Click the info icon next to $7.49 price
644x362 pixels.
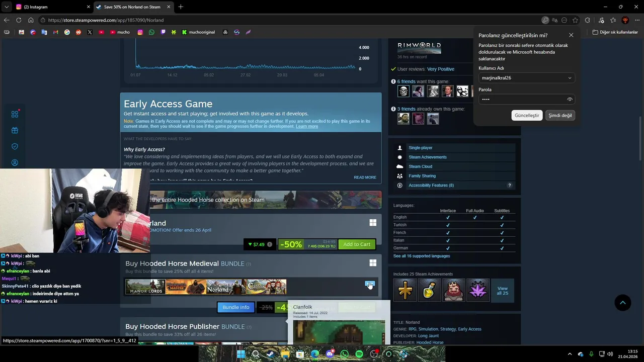(x=270, y=244)
